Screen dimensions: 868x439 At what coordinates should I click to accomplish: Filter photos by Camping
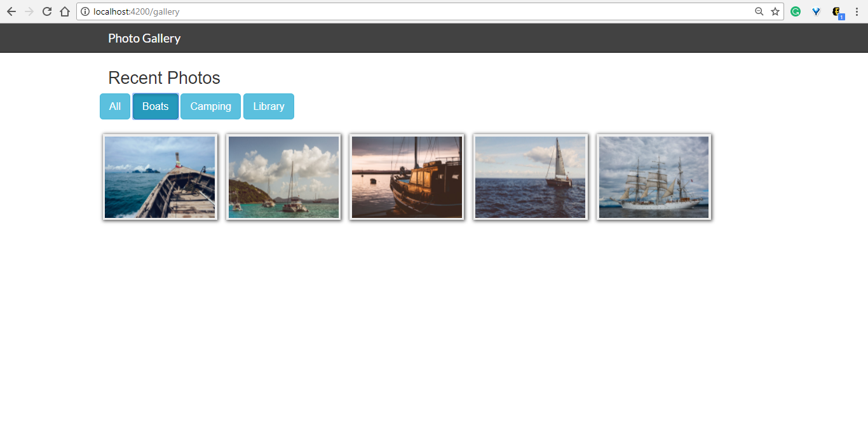point(211,106)
